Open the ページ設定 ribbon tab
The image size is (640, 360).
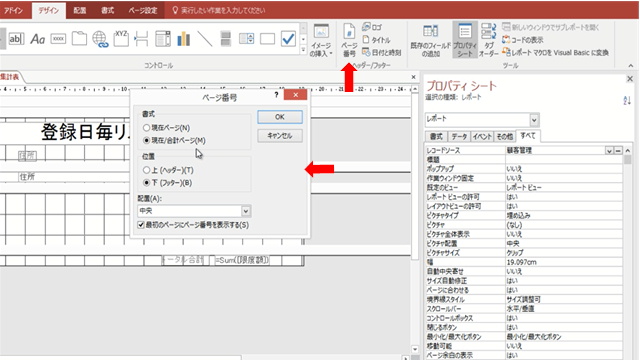pos(142,10)
